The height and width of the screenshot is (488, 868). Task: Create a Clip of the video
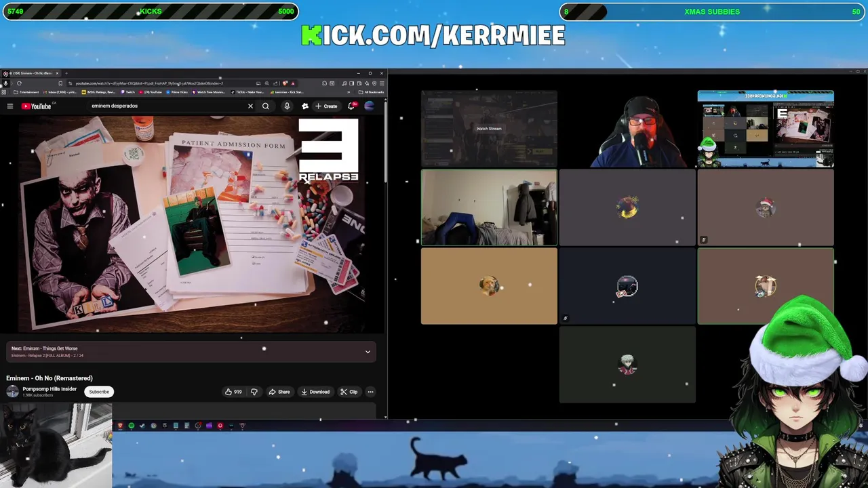(x=349, y=392)
